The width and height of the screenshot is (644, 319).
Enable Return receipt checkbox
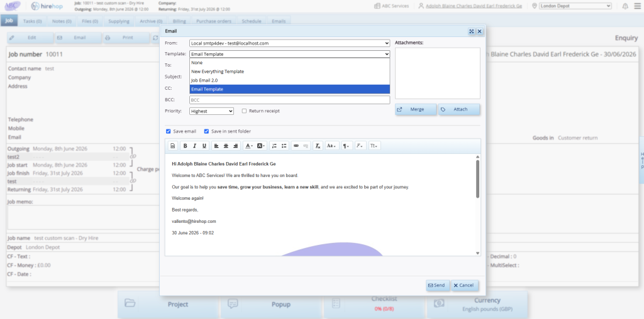coord(244,111)
